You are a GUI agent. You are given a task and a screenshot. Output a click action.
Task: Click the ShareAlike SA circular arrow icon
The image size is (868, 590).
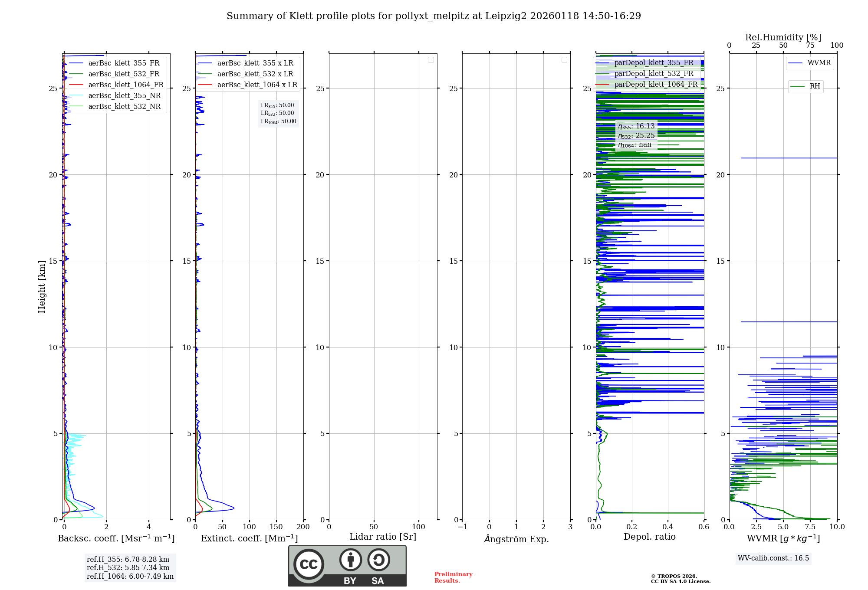click(x=378, y=560)
